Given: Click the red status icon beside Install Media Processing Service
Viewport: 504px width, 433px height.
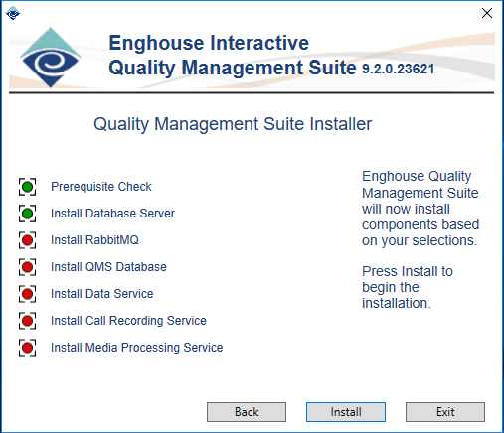Looking at the screenshot, I should click(27, 348).
